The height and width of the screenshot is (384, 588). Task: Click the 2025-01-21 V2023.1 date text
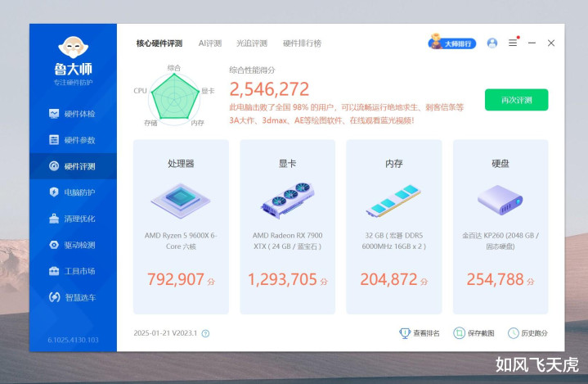[165, 333]
